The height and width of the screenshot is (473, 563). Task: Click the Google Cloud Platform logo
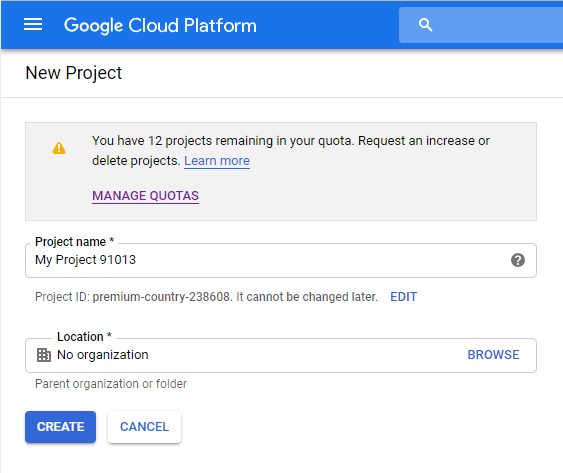(x=160, y=25)
